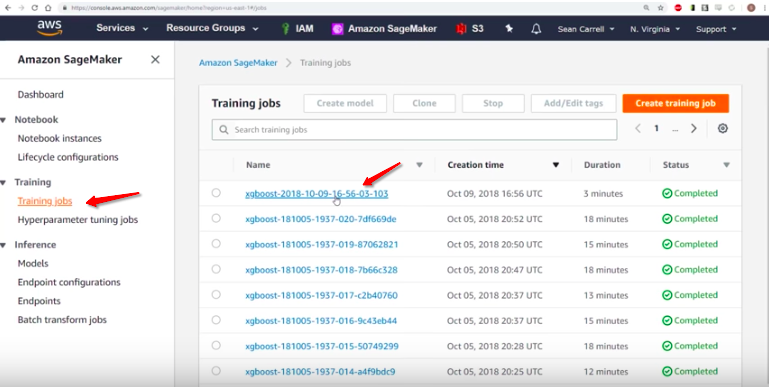This screenshot has width=769, height=387.
Task: Click the browser reload icon
Action: tap(34, 8)
